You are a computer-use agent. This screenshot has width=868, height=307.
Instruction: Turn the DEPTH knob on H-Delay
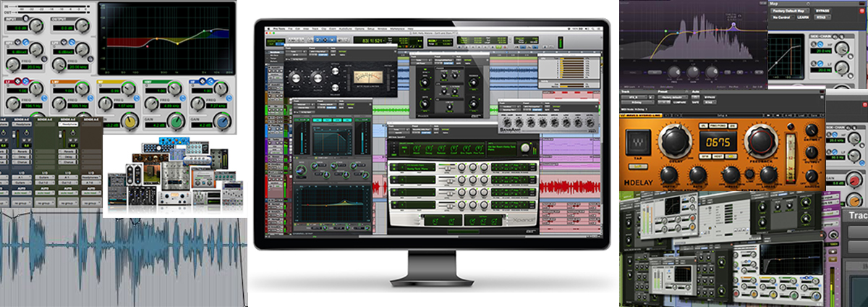pyautogui.click(x=669, y=174)
